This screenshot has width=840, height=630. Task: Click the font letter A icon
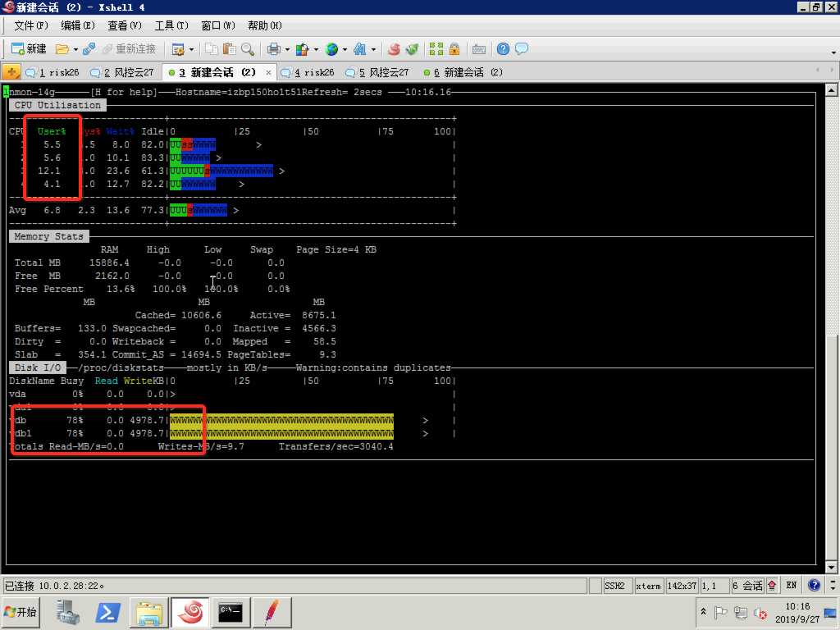point(360,49)
